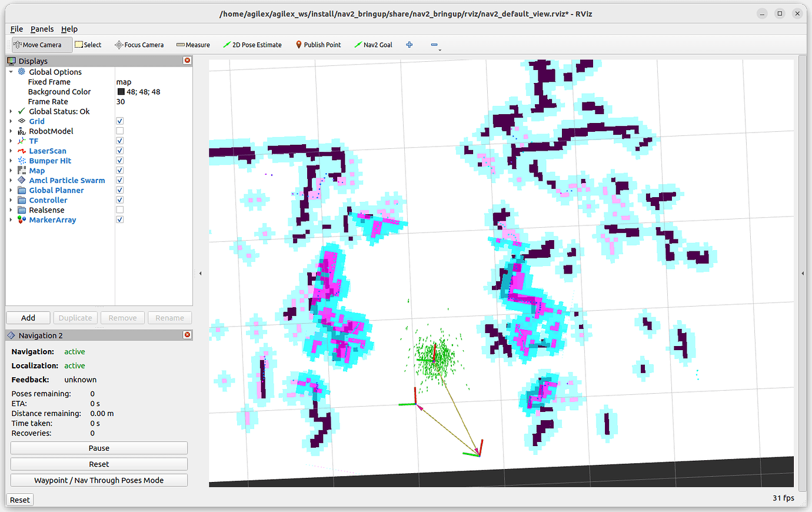
Task: Open the Panels menu
Action: click(x=42, y=28)
